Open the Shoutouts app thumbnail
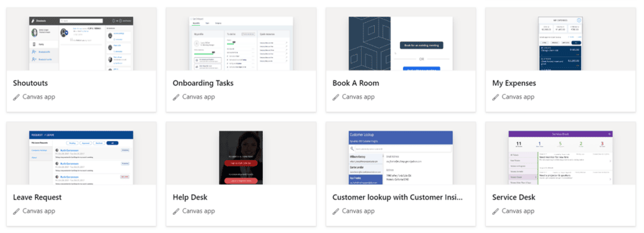This screenshot has width=644, height=233. click(x=81, y=43)
